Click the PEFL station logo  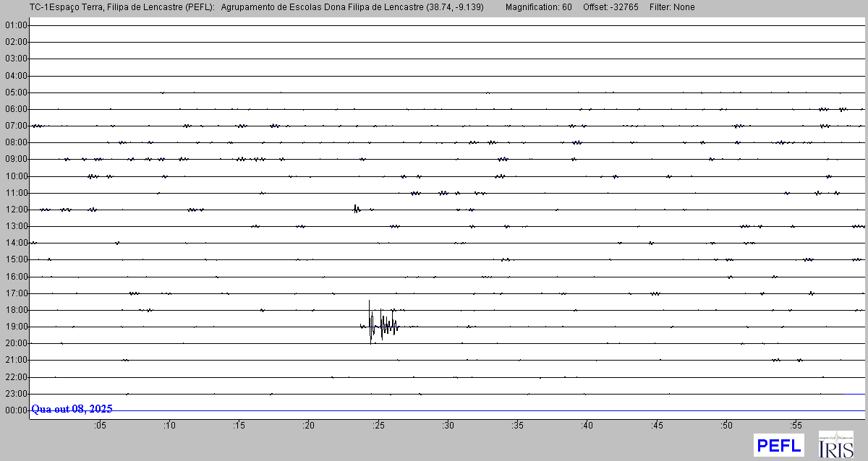[x=778, y=445]
